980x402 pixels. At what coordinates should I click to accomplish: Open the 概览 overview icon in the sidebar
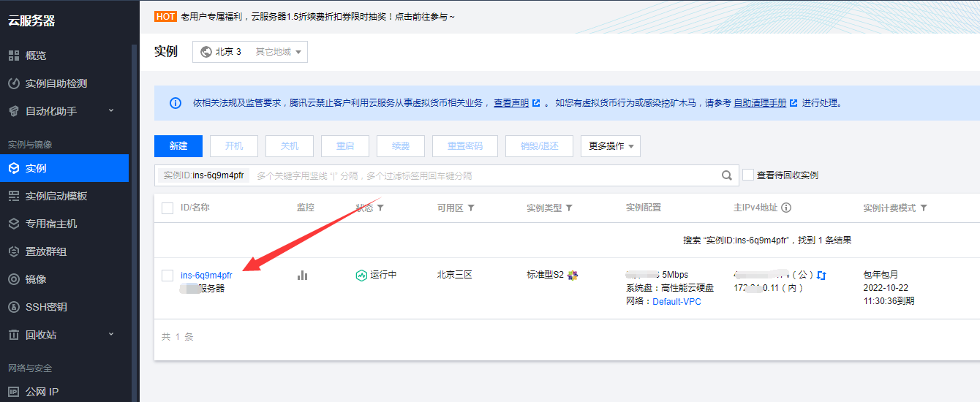pyautogui.click(x=13, y=56)
